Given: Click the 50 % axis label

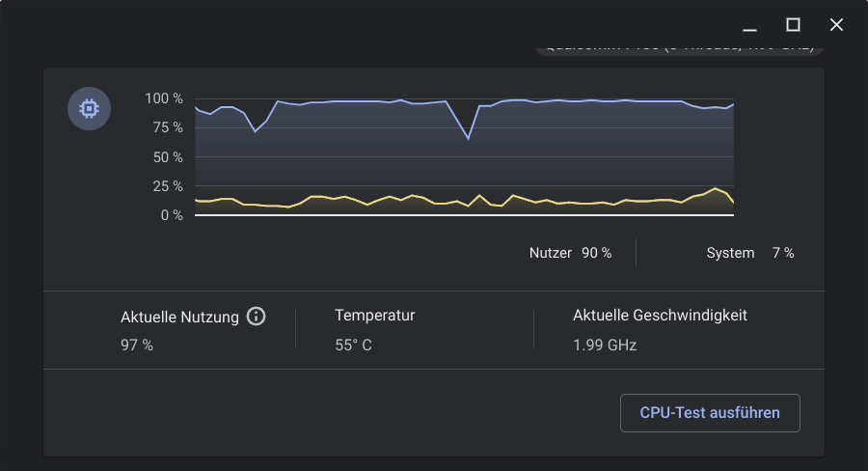Looking at the screenshot, I should [168, 157].
